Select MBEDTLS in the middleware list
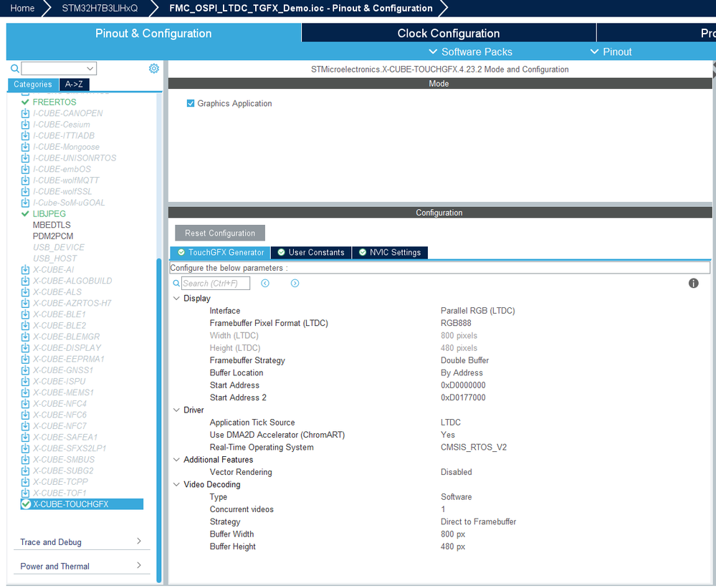This screenshot has width=716, height=588. tap(52, 225)
